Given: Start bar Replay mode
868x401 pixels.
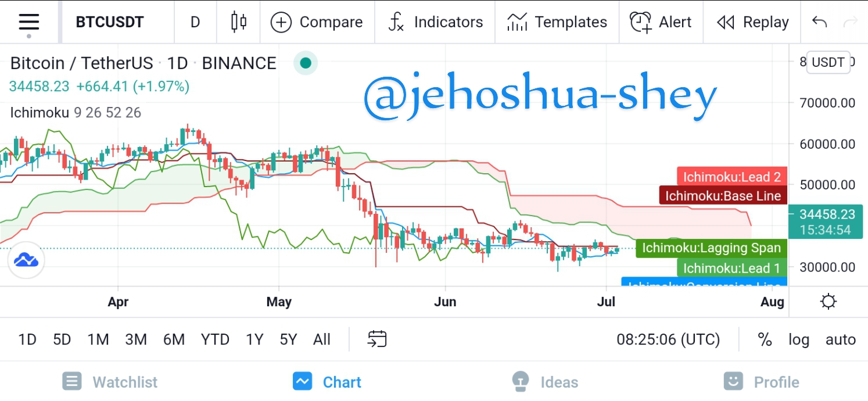Looking at the screenshot, I should (752, 22).
